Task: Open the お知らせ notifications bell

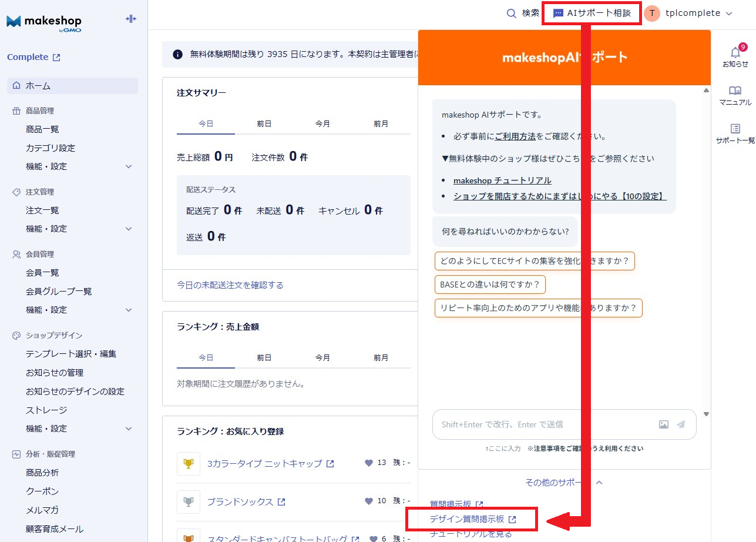Action: click(x=735, y=53)
